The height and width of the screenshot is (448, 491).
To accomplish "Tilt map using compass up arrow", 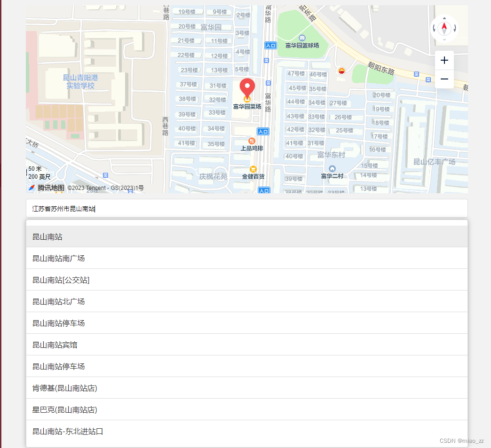I will (444, 18).
